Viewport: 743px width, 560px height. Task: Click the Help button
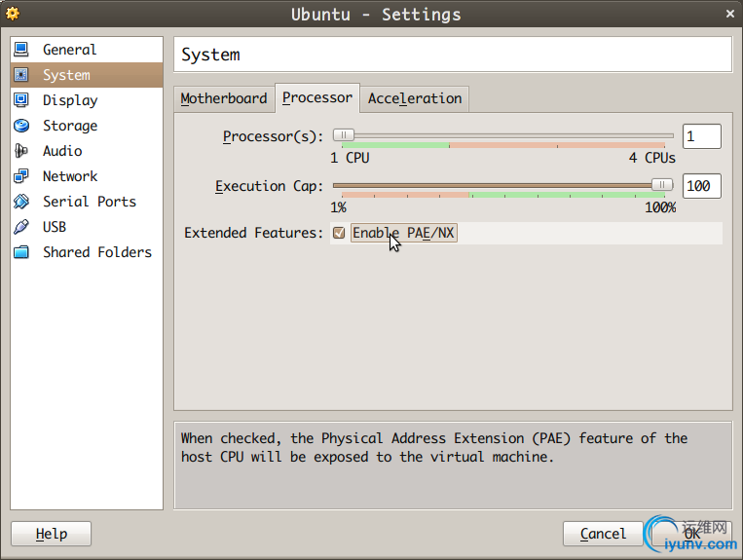pos(52,534)
